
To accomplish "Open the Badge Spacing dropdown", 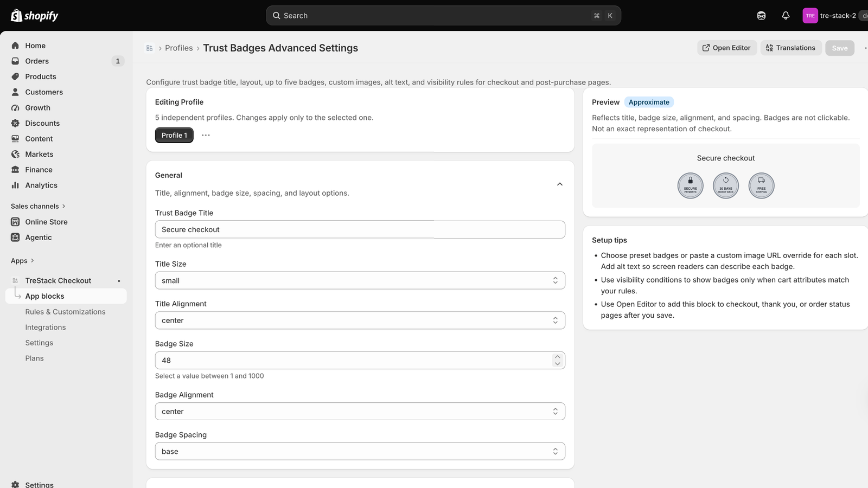I will tap(360, 452).
